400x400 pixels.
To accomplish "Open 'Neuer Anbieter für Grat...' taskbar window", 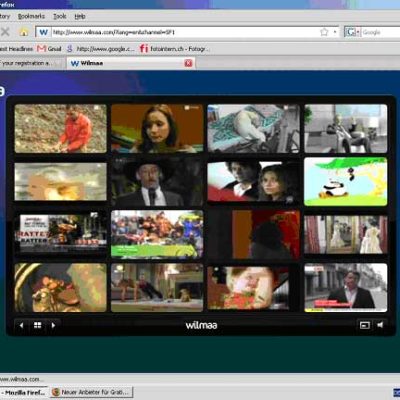I will pos(92,392).
